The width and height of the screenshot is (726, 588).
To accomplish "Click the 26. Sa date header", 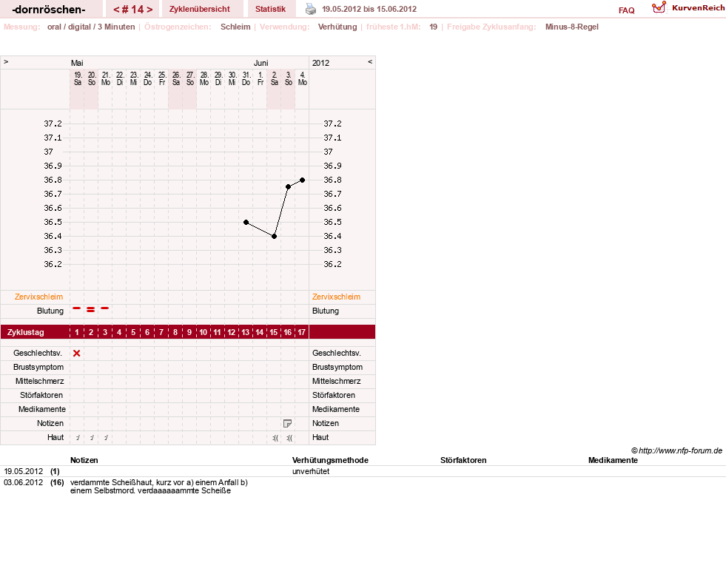I will (x=176, y=78).
